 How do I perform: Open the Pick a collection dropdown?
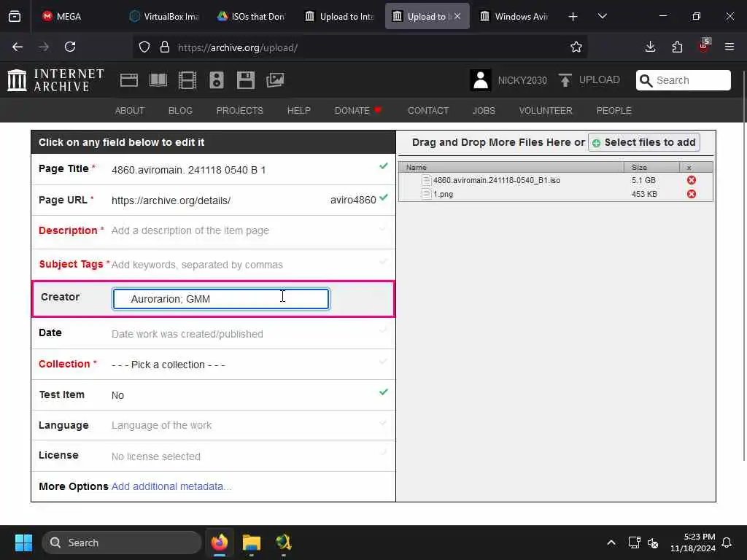pos(169,365)
